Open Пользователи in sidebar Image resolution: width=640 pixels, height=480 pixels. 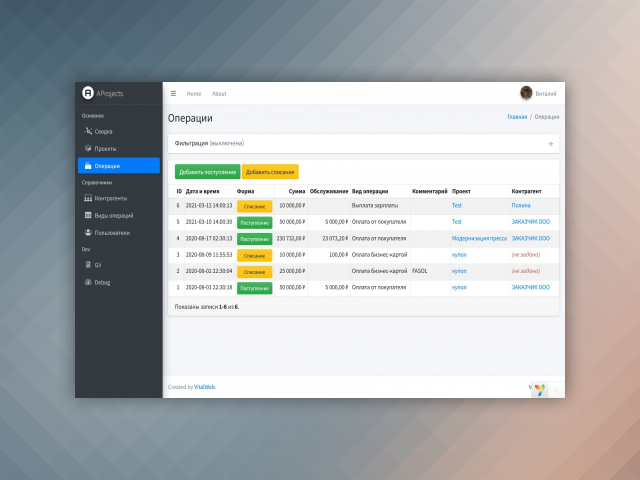[119, 233]
